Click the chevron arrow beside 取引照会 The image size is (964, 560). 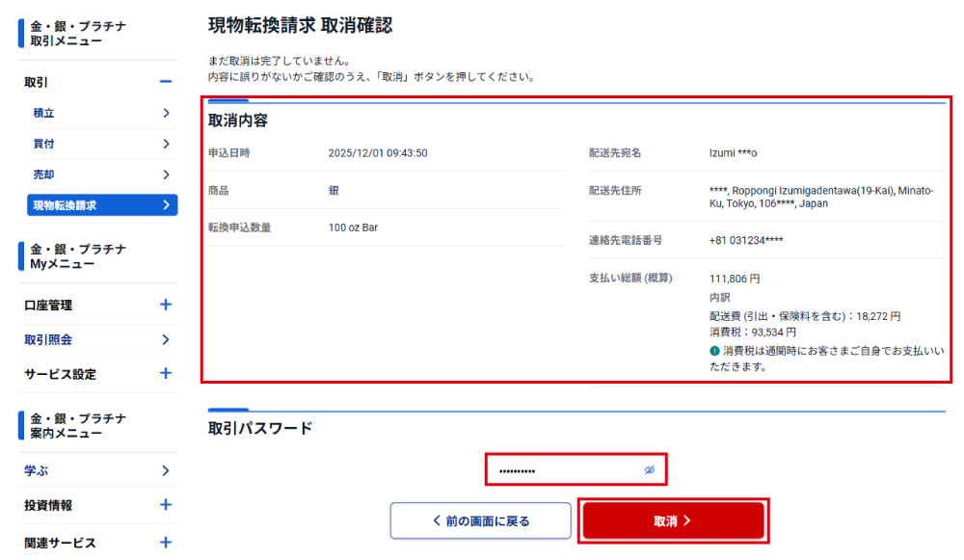point(166,339)
